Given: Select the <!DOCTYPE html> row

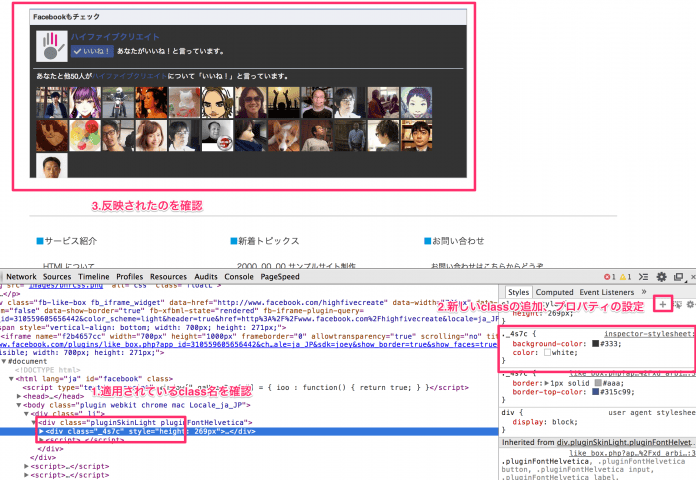Looking at the screenshot, I should (x=47, y=370).
